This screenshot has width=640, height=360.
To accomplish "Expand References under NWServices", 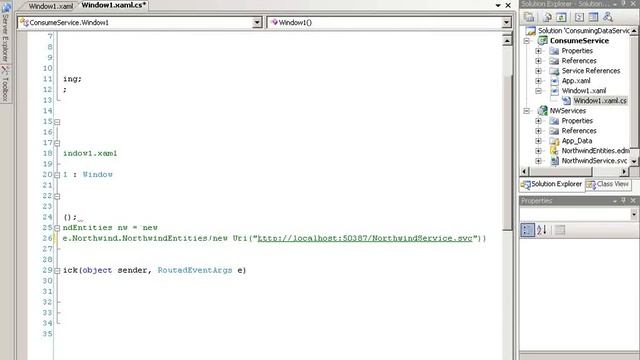I will 538,131.
